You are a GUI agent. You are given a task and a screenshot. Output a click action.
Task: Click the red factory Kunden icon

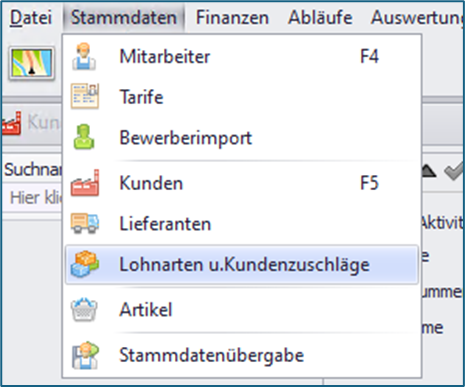pyautogui.click(x=85, y=183)
